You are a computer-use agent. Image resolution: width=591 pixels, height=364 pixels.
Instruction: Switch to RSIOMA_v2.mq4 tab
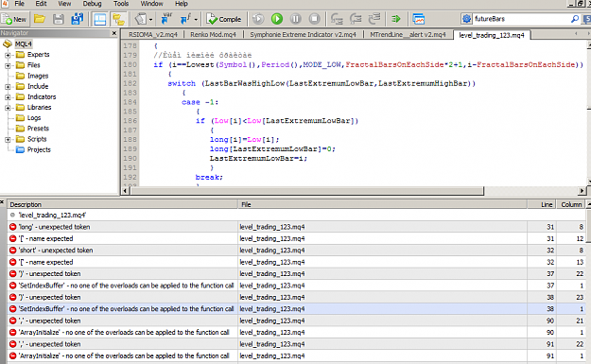tap(152, 35)
